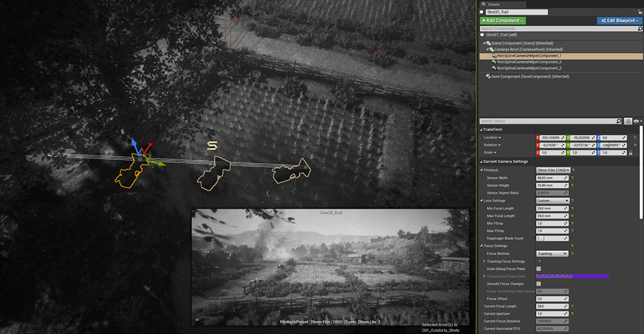Reset Sensor Width to default

(x=573, y=178)
